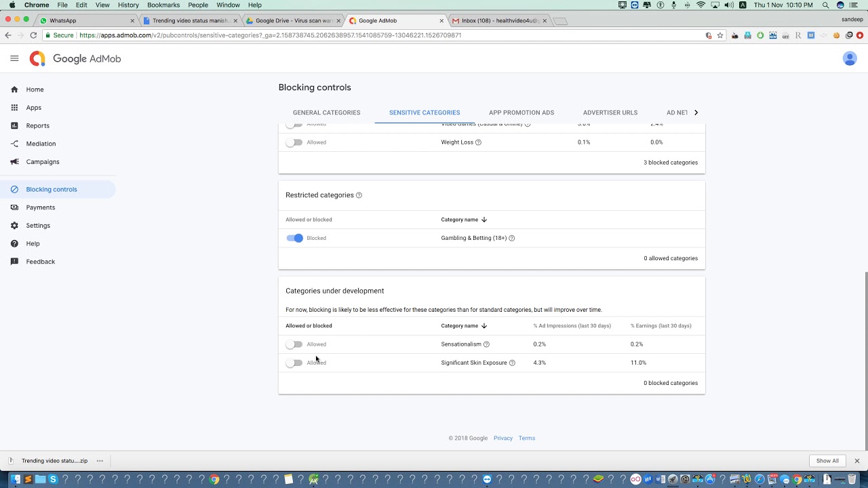
Task: Unblock the Gambling & Betting toggle
Action: click(294, 238)
